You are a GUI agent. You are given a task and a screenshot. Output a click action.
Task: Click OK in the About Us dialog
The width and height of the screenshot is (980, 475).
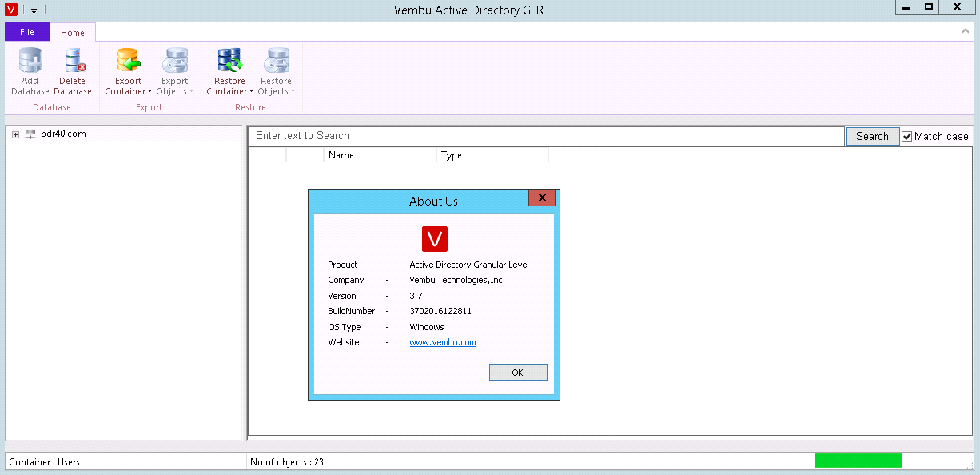coord(518,373)
